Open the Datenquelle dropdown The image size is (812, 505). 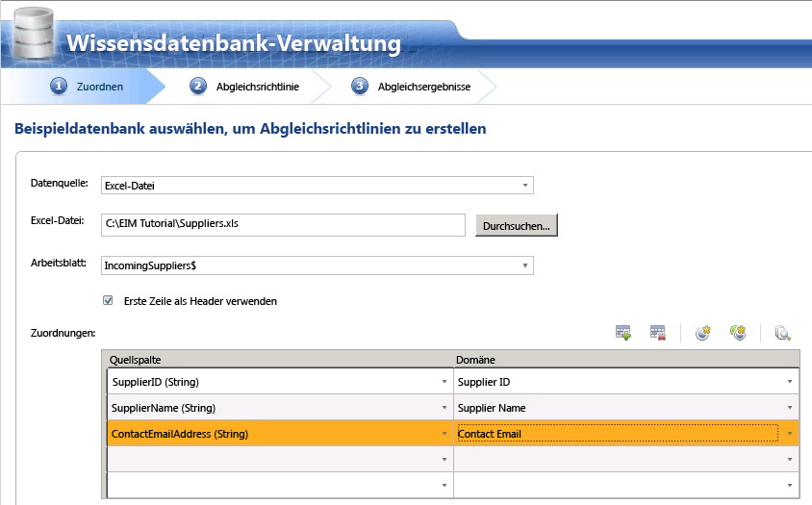point(525,186)
